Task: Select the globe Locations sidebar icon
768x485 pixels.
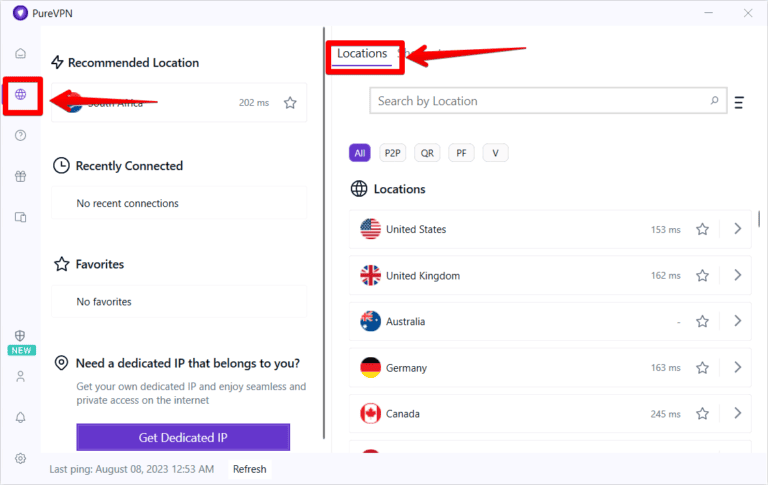Action: pyautogui.click(x=21, y=95)
